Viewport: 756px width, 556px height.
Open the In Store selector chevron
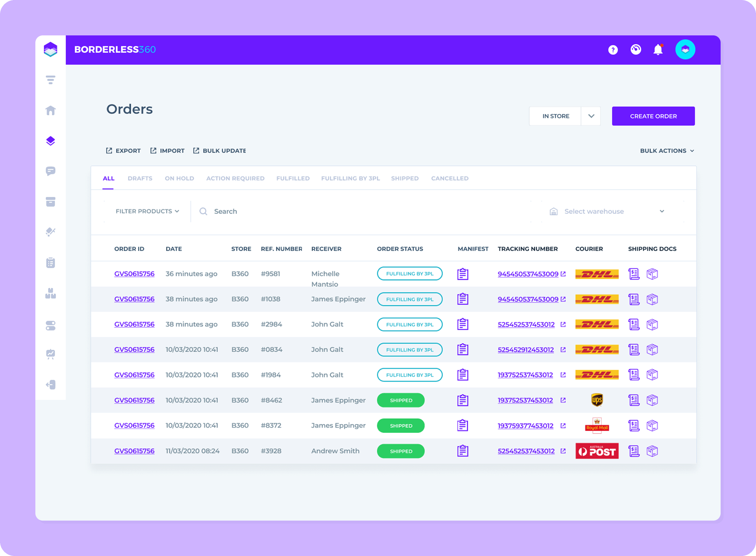(x=591, y=116)
